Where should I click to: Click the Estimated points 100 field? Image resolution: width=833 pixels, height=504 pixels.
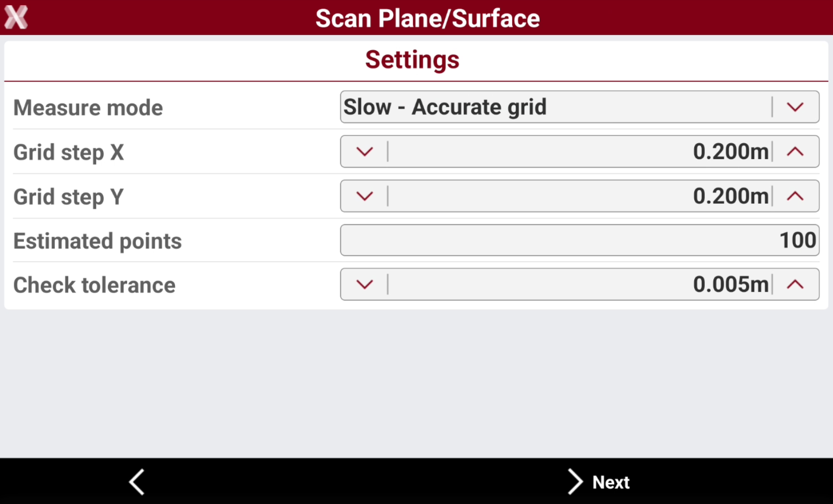[x=580, y=240]
